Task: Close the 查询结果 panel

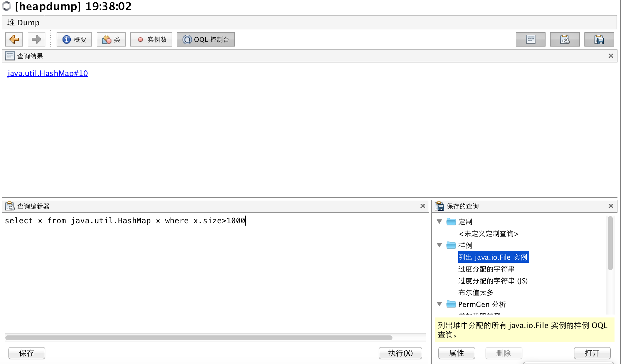Action: pos(611,56)
